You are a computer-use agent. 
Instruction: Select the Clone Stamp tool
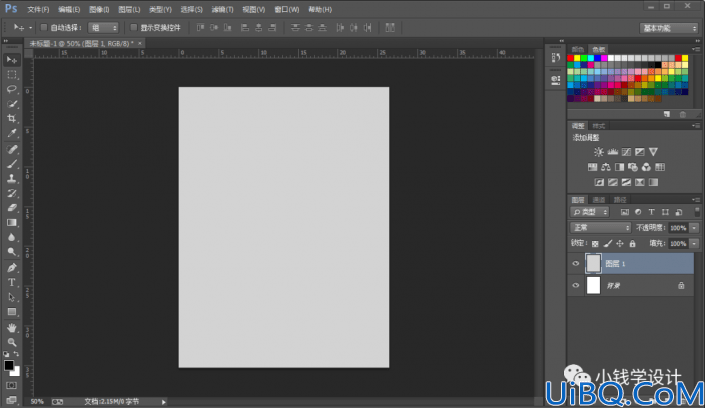click(12, 179)
